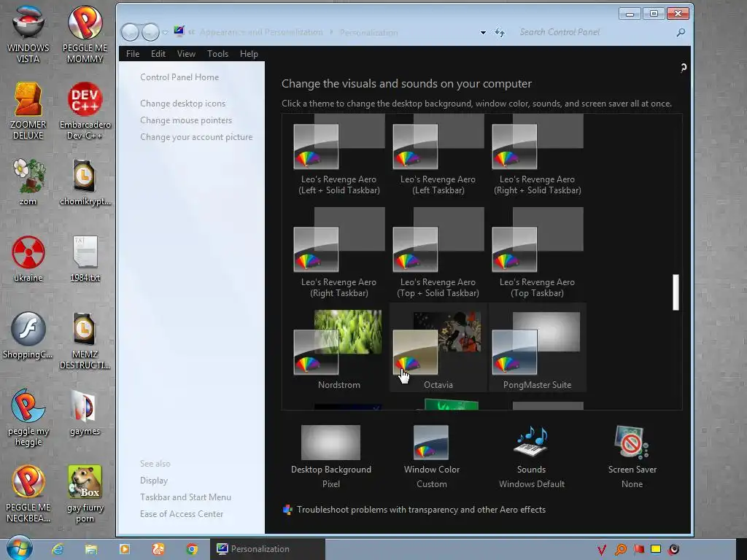The height and width of the screenshot is (560, 747).
Task: Select the zom flower desktop icon
Action: tap(28, 182)
